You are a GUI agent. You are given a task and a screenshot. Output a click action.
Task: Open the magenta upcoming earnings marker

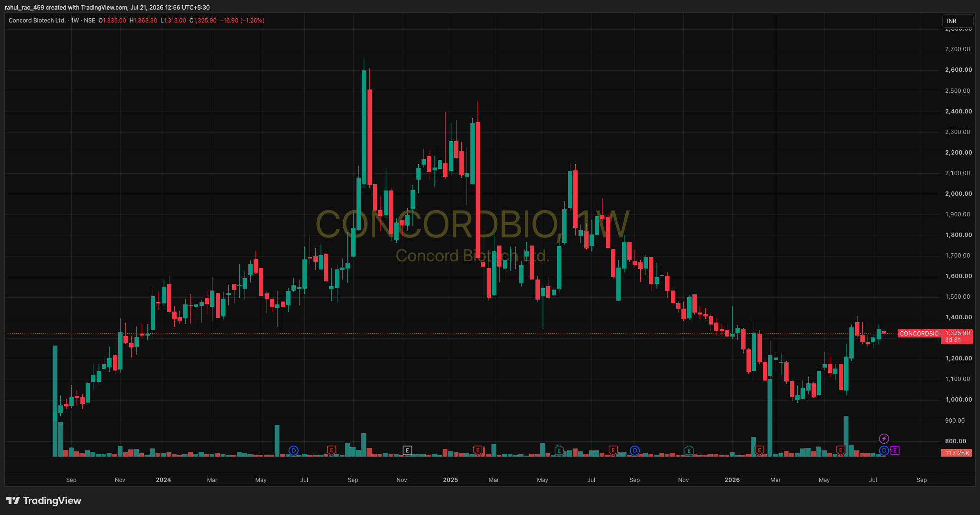coord(895,450)
